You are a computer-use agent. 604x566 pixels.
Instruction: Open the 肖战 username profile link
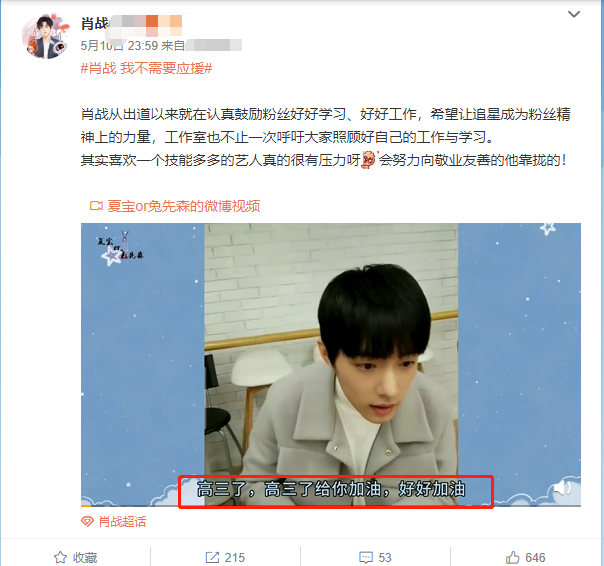click(95, 24)
